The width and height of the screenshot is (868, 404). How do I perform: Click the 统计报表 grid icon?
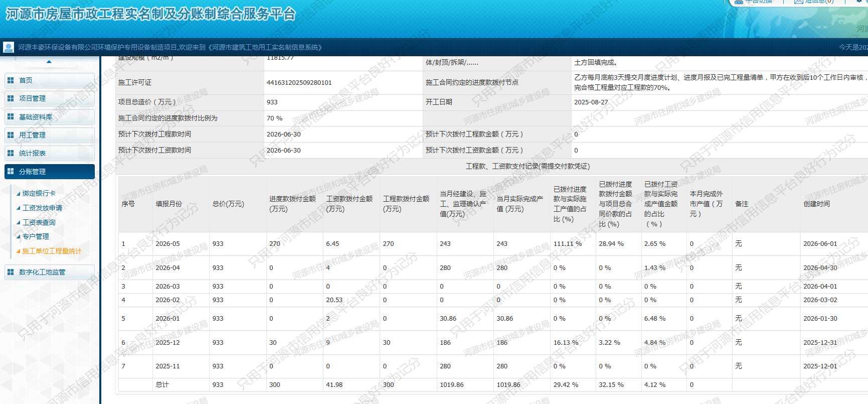click(x=11, y=153)
